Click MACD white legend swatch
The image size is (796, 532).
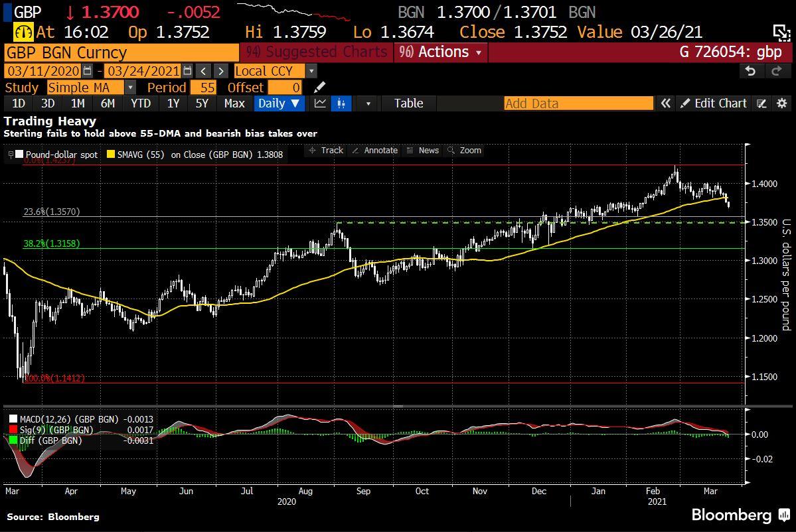(x=13, y=419)
